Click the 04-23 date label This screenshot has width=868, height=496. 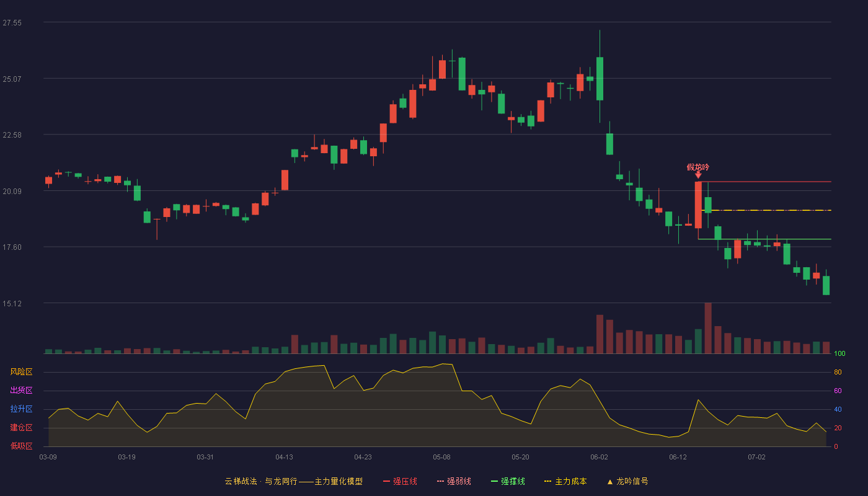(x=363, y=457)
